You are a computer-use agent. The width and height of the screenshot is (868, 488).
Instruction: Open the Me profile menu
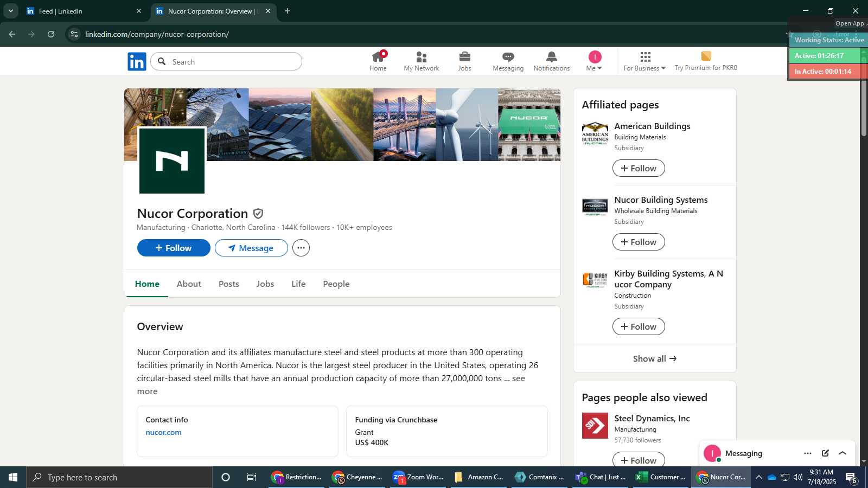click(595, 61)
